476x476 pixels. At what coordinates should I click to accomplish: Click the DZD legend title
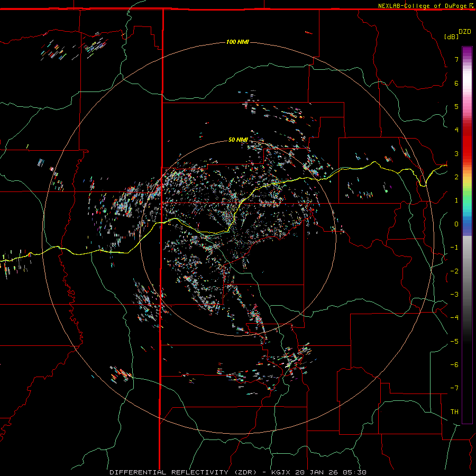click(464, 32)
